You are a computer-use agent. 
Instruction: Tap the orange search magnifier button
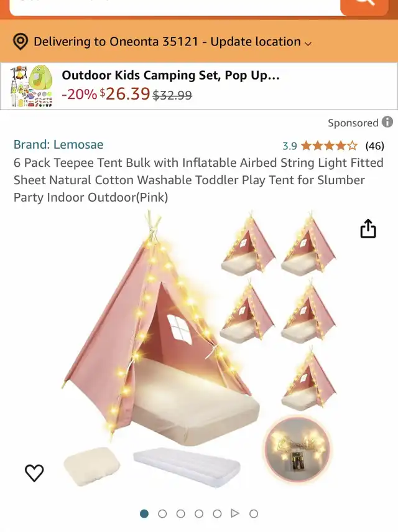(364, 6)
